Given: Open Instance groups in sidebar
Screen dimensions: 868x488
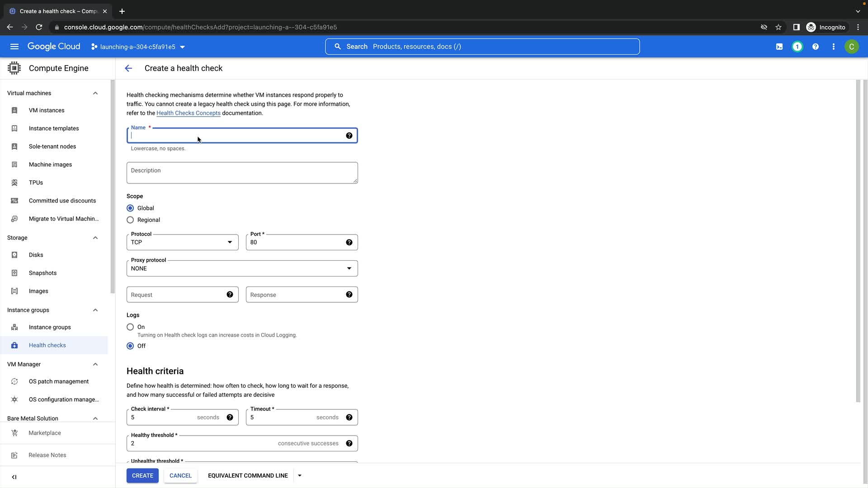Looking at the screenshot, I should point(50,327).
